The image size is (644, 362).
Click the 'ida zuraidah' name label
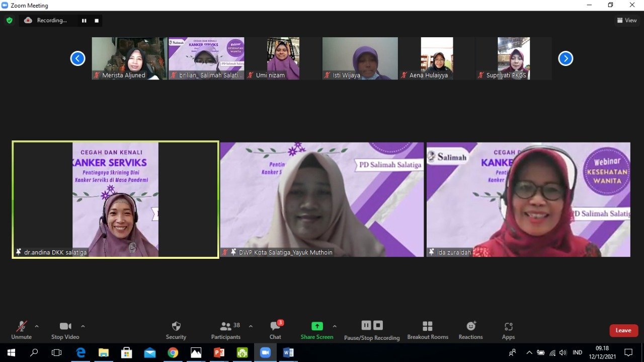[453, 252]
